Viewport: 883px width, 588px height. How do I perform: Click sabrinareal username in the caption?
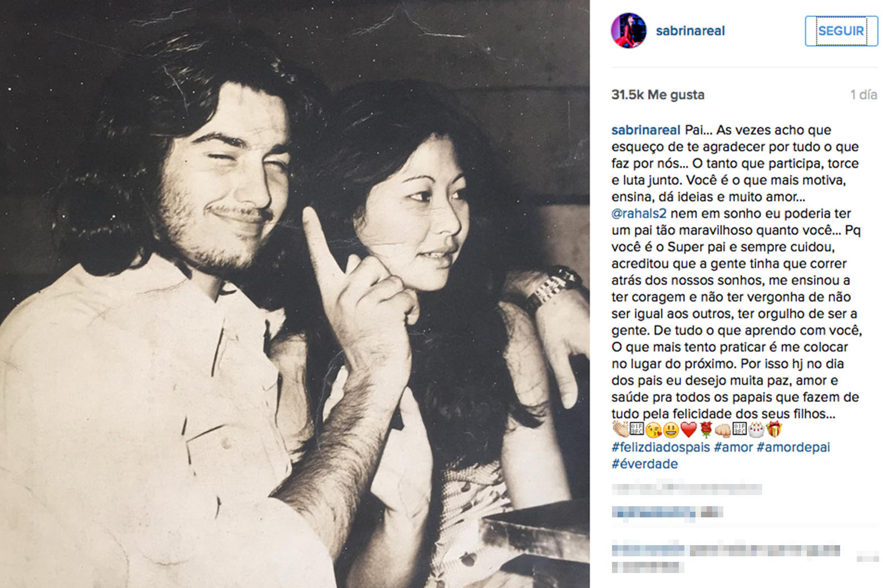click(x=645, y=130)
